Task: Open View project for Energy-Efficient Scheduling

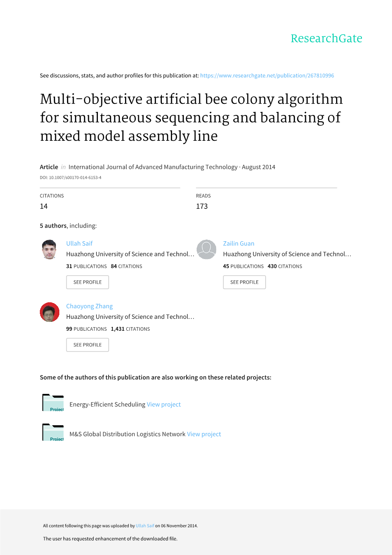Action: [x=164, y=404]
